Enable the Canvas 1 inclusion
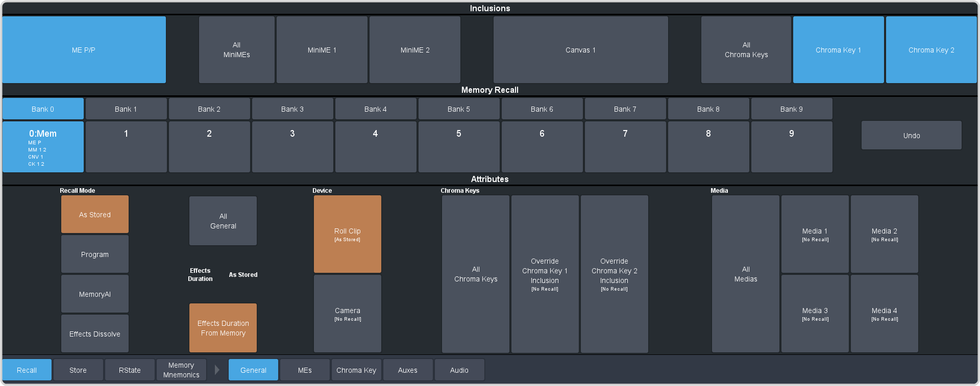This screenshot has width=980, height=386. pyautogui.click(x=580, y=50)
